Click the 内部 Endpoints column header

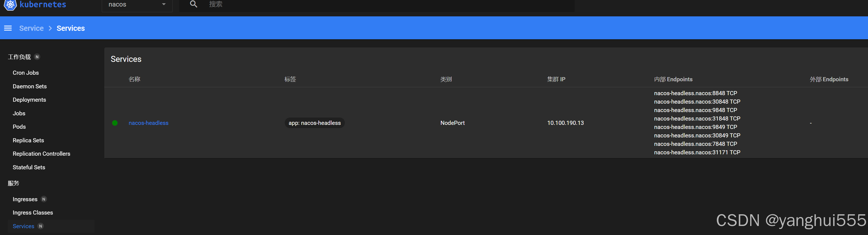[673, 79]
